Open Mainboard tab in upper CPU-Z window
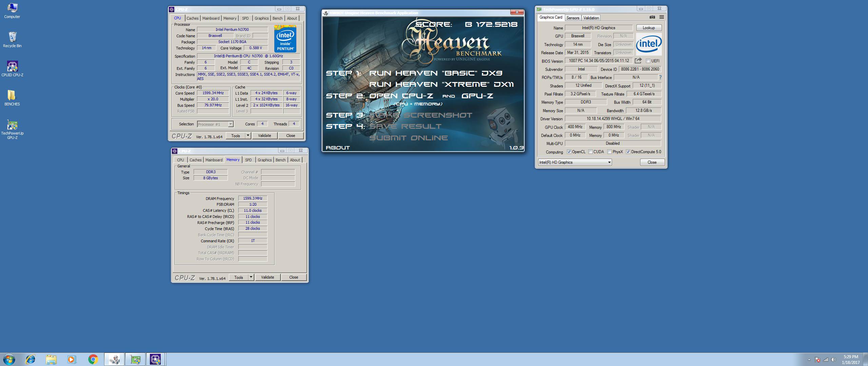868x366 pixels. tap(211, 18)
